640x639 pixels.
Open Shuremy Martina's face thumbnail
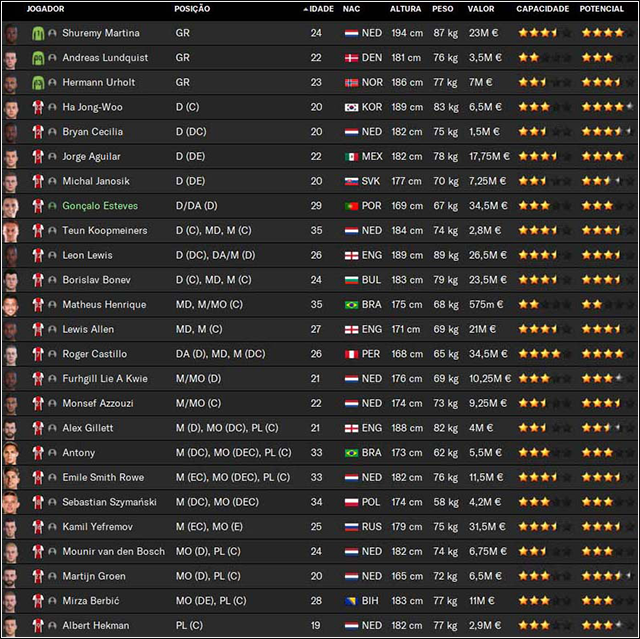(11, 34)
